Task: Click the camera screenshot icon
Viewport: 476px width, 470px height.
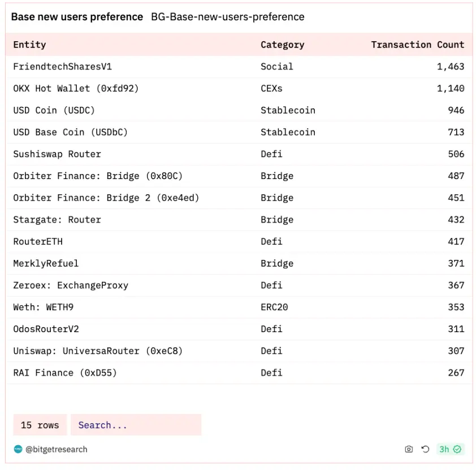Action: pyautogui.click(x=409, y=449)
